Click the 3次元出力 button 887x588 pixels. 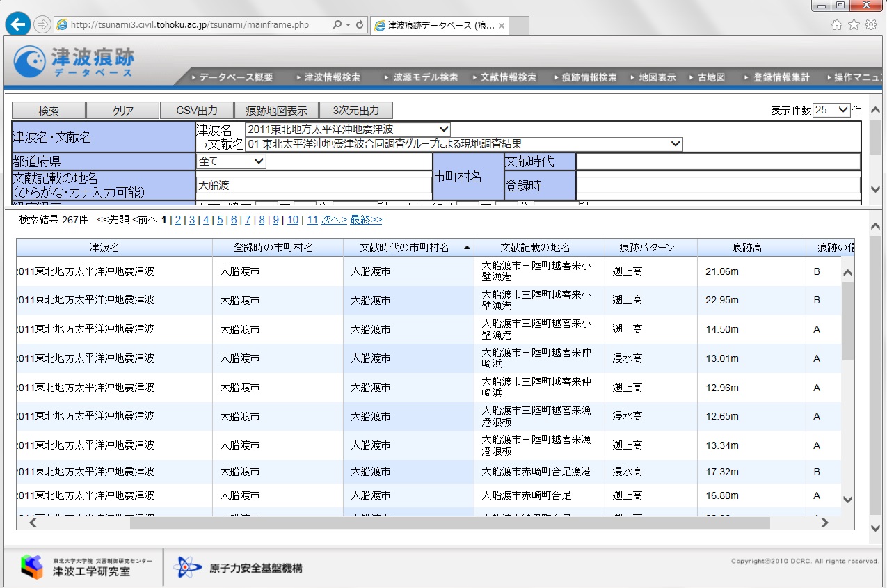pyautogui.click(x=355, y=111)
